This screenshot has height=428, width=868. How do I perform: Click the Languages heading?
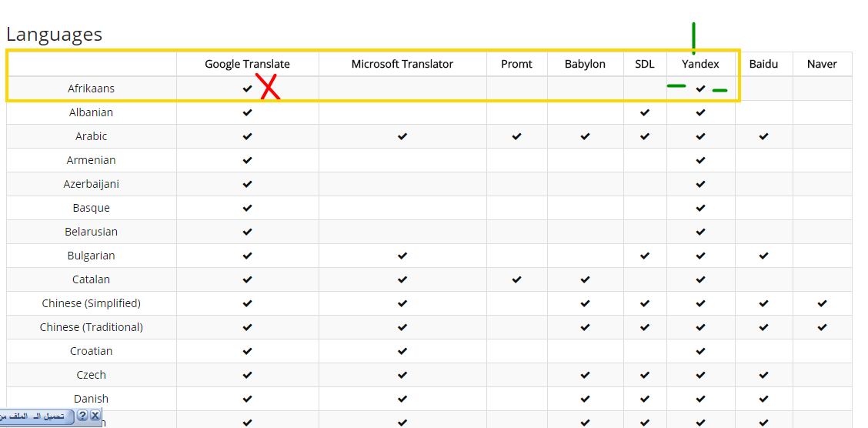54,35
